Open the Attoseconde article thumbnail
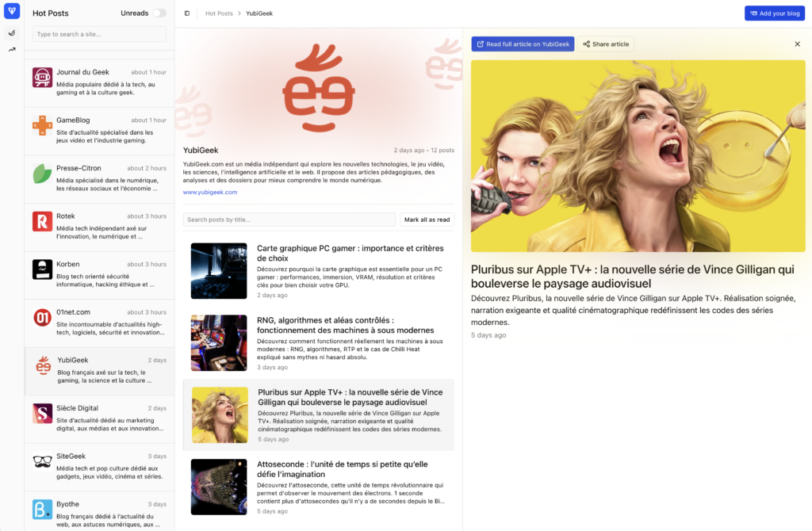The image size is (812, 531). coord(219,487)
